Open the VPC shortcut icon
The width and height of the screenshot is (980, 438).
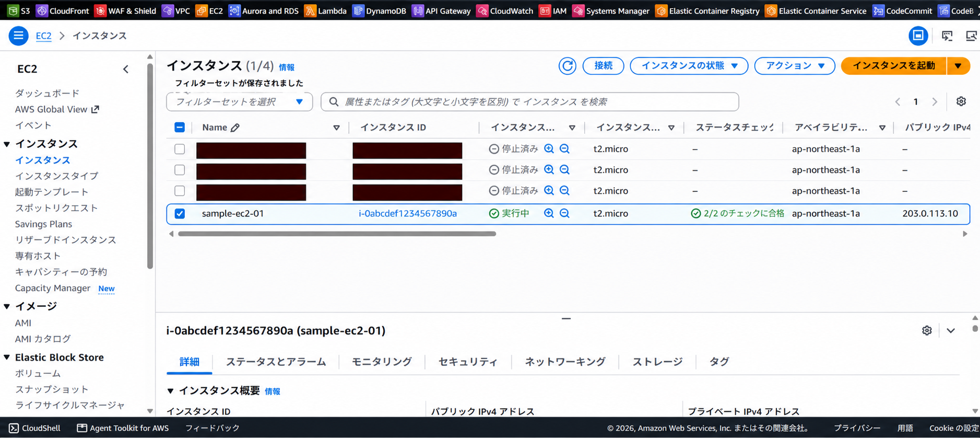(168, 10)
